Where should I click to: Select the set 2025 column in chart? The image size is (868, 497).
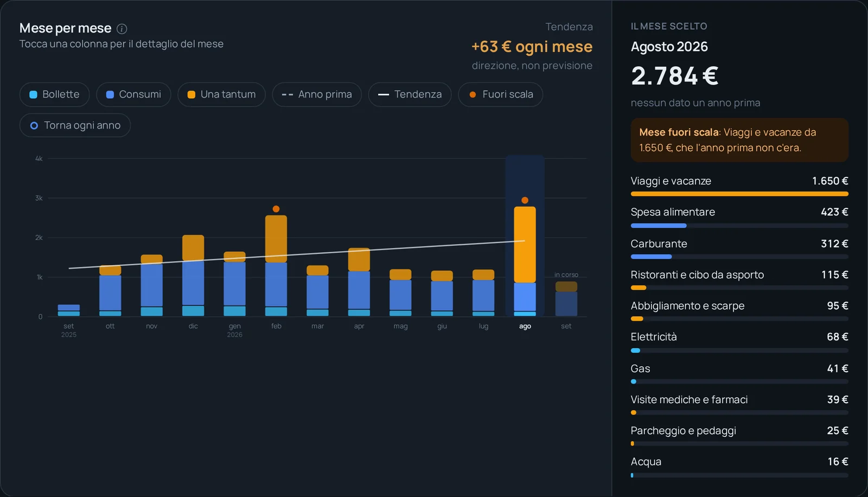69,310
